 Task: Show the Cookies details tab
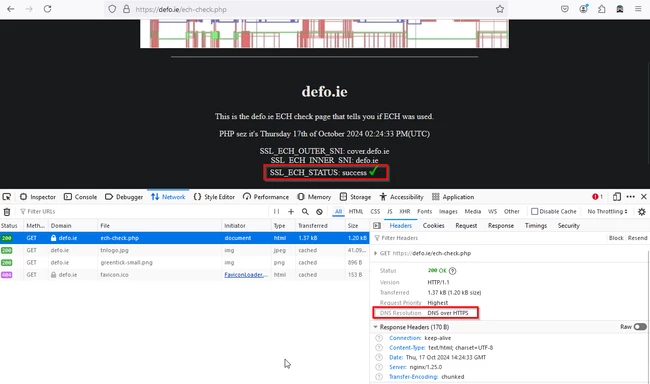pyautogui.click(x=433, y=226)
